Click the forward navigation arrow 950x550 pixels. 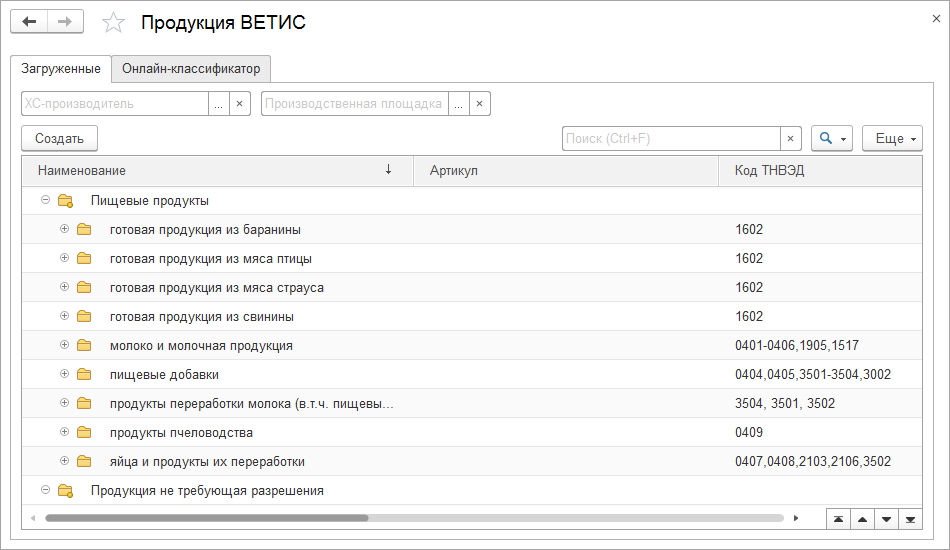(65, 22)
